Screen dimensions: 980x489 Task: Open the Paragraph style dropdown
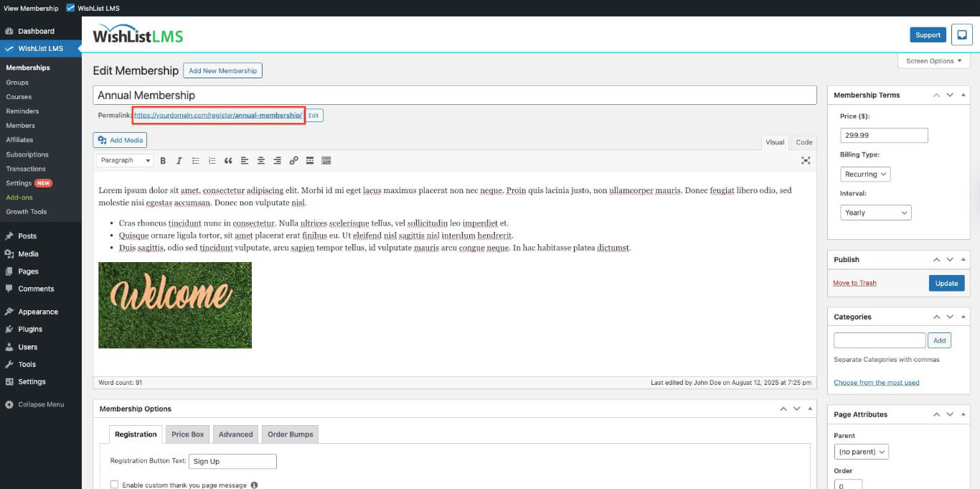[x=124, y=160]
